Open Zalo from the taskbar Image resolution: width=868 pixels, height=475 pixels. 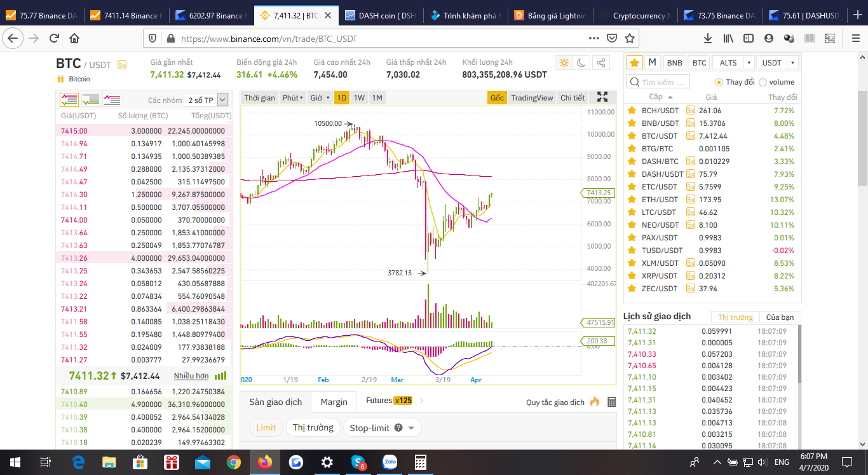tap(389, 462)
